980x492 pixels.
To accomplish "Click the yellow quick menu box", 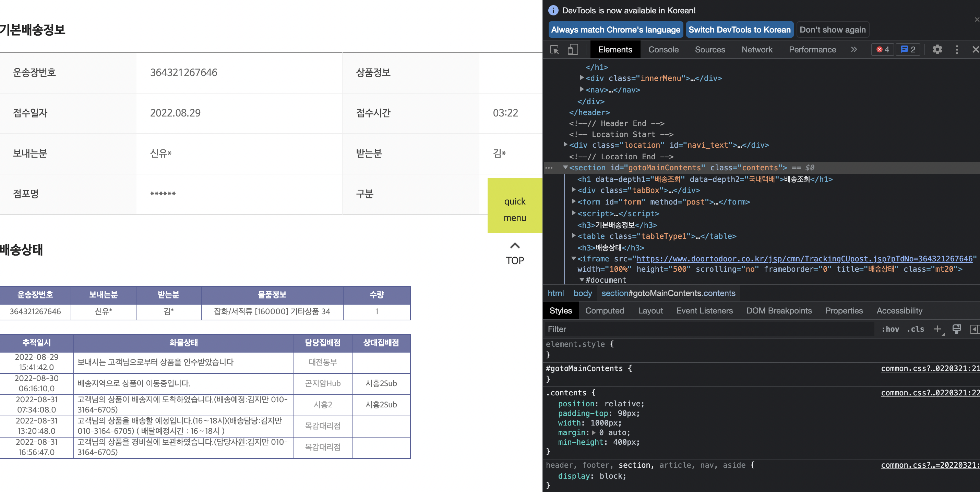I will click(x=514, y=206).
